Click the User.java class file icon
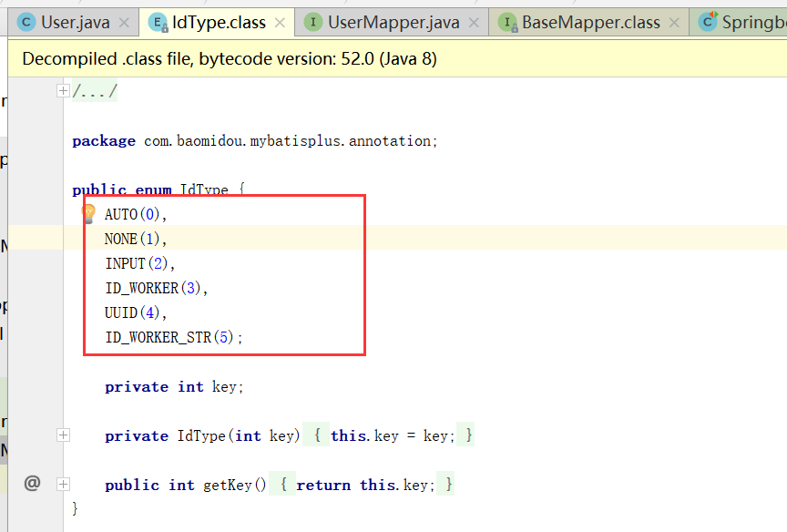The width and height of the screenshot is (787, 532). coord(26,22)
